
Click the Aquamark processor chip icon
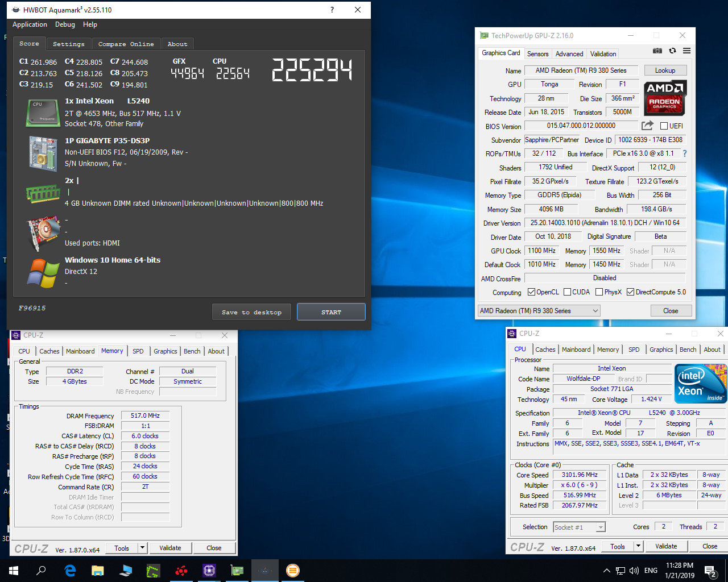point(43,113)
